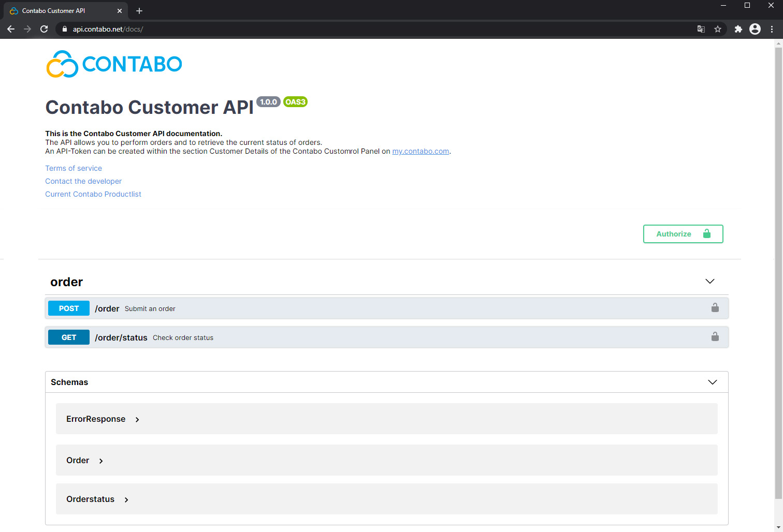The image size is (783, 532).
Task: Click the Contabo Customer API title
Action: point(150,107)
